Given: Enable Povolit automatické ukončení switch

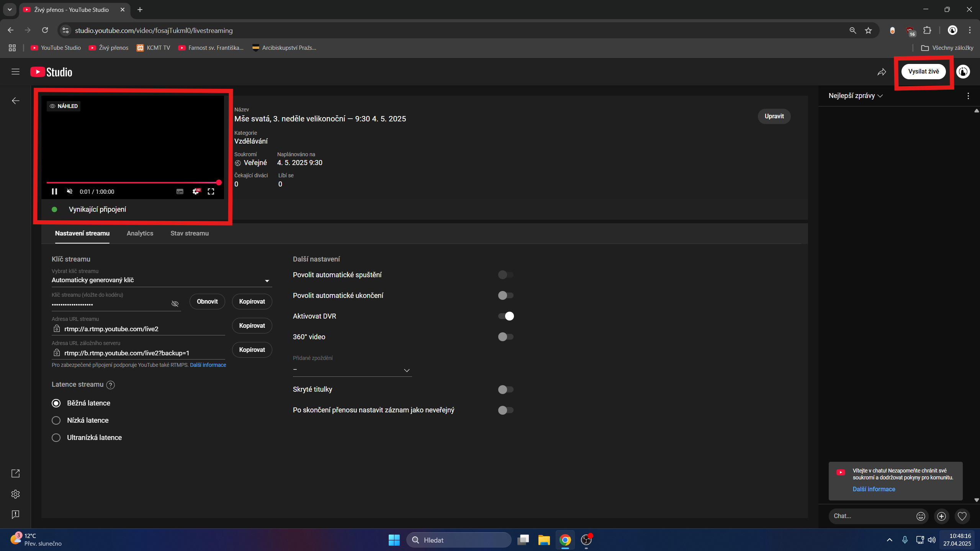Looking at the screenshot, I should click(506, 296).
